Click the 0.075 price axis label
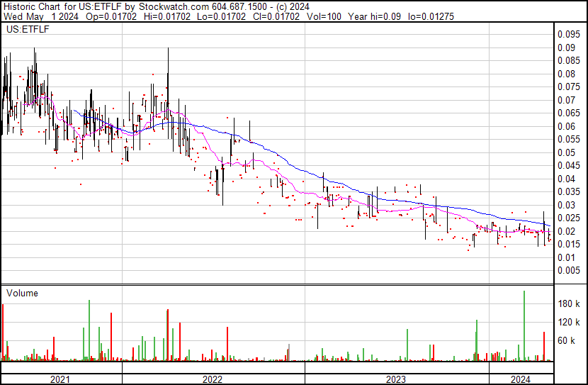Viewport: 588px width, 385px height. click(567, 87)
